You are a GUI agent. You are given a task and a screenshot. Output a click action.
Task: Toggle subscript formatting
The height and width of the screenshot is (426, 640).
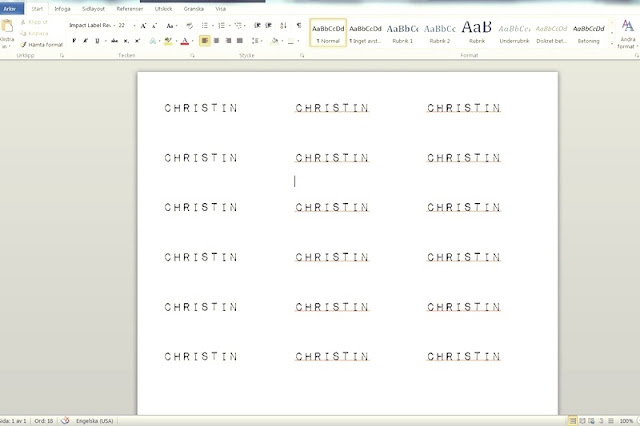point(126,41)
